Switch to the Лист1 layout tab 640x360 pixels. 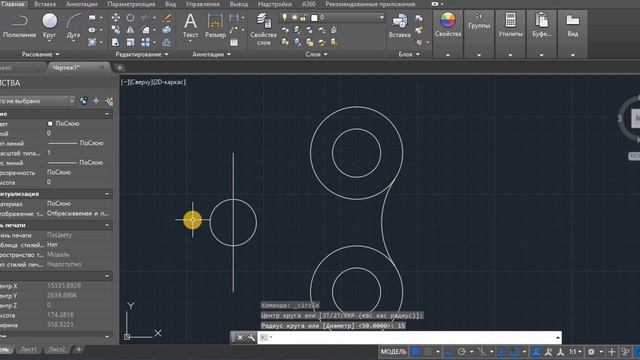coord(29,349)
